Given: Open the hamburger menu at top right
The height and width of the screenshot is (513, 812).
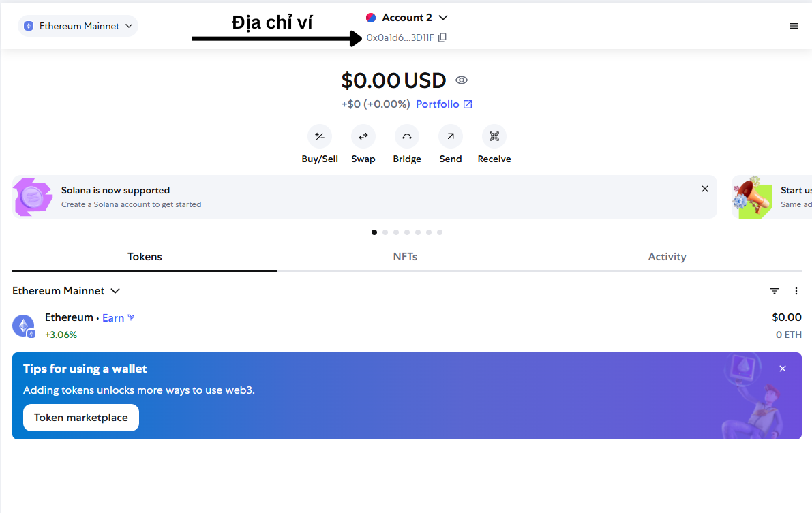Looking at the screenshot, I should coord(793,26).
